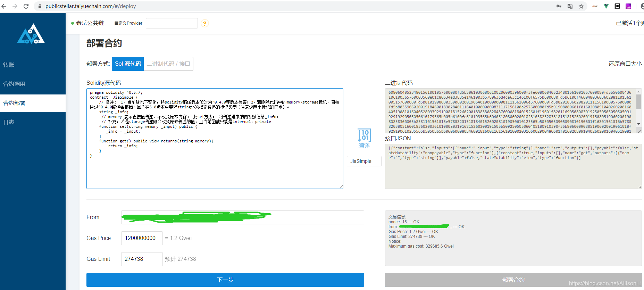
Task: Click the 部署合约 deploy button
Action: [x=513, y=280]
